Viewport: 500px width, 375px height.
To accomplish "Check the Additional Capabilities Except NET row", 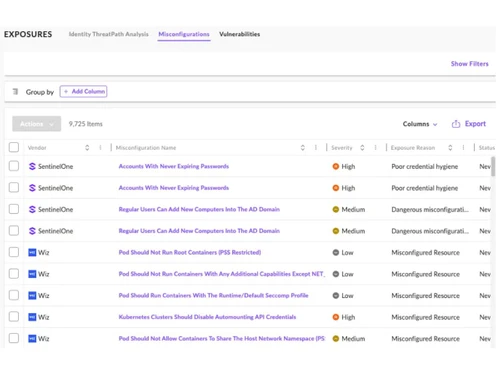I will 14,274.
